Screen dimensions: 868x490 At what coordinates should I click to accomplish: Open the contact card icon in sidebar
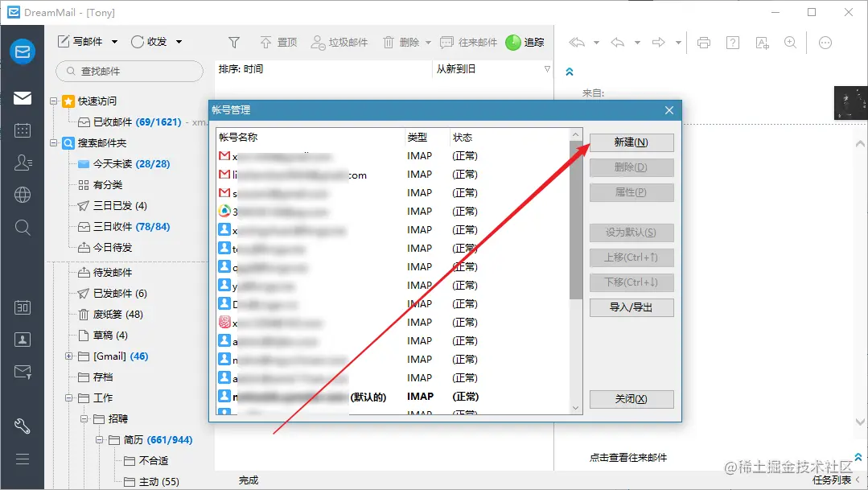coord(23,340)
